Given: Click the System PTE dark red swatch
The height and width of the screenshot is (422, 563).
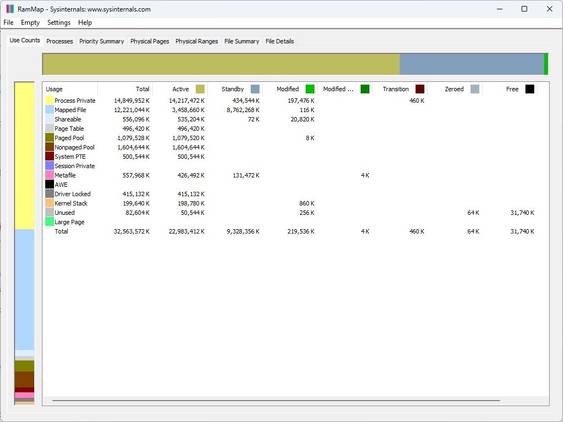Looking at the screenshot, I should [50, 156].
